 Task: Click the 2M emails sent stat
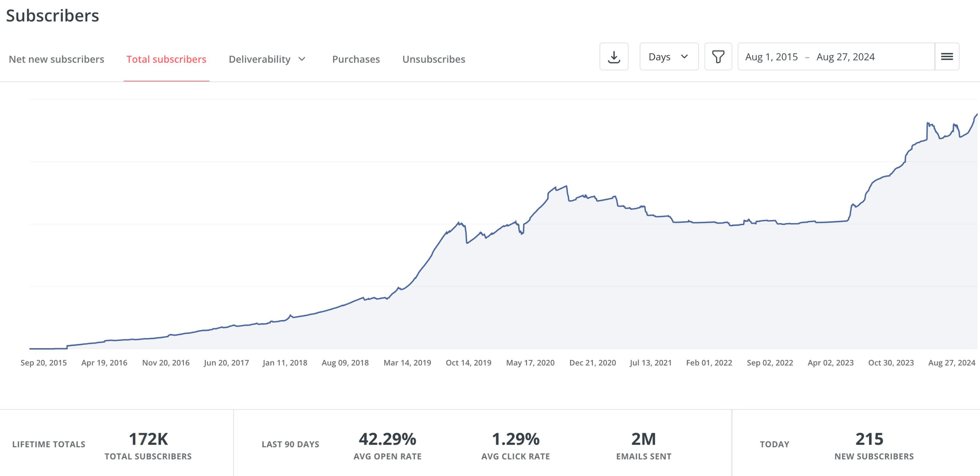[x=644, y=439]
